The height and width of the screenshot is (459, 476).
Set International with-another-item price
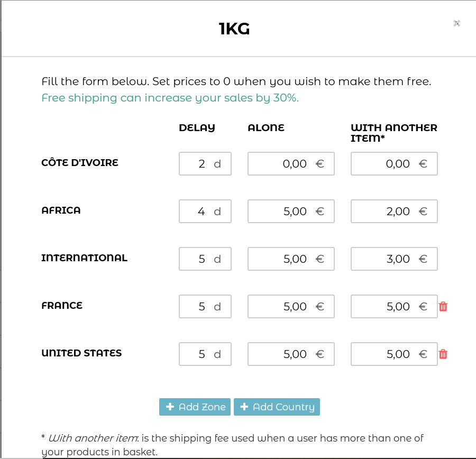[x=386, y=259]
